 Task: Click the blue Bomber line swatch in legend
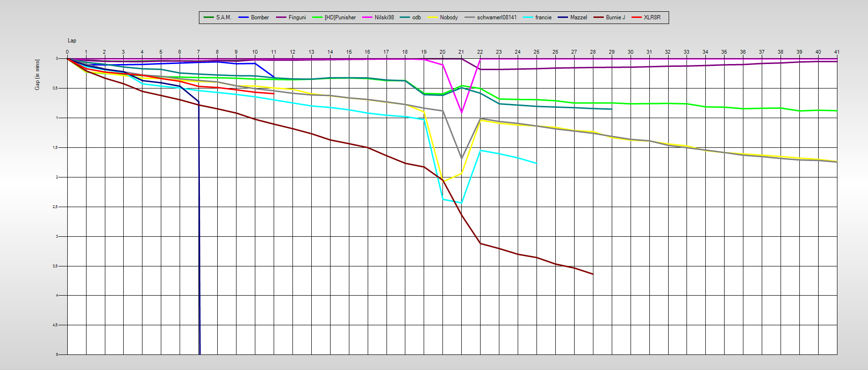[244, 17]
